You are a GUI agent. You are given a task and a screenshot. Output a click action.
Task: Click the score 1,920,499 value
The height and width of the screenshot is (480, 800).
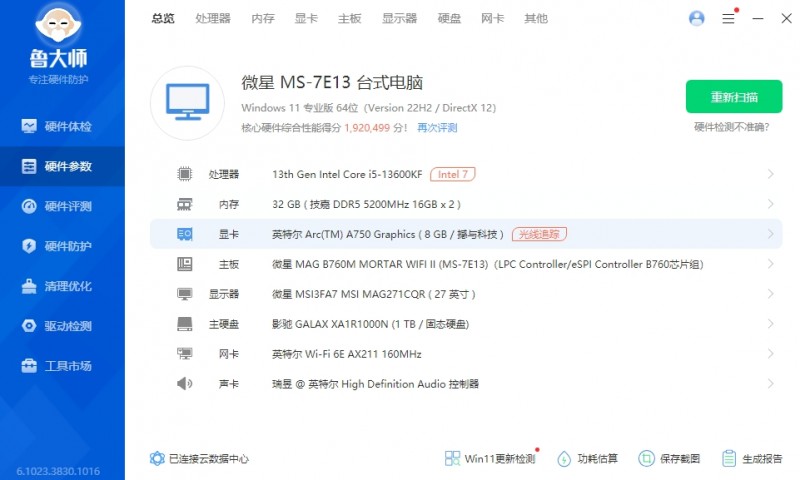tap(367, 128)
